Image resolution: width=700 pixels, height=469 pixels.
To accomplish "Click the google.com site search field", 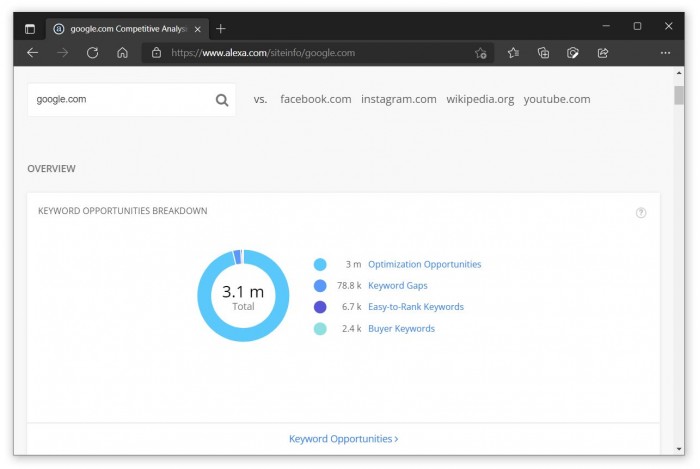I will coord(120,100).
